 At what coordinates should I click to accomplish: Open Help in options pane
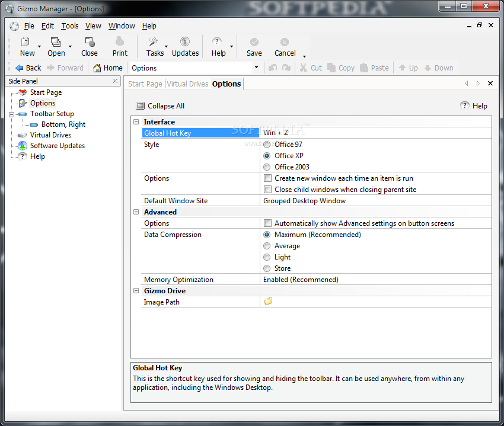coord(474,105)
